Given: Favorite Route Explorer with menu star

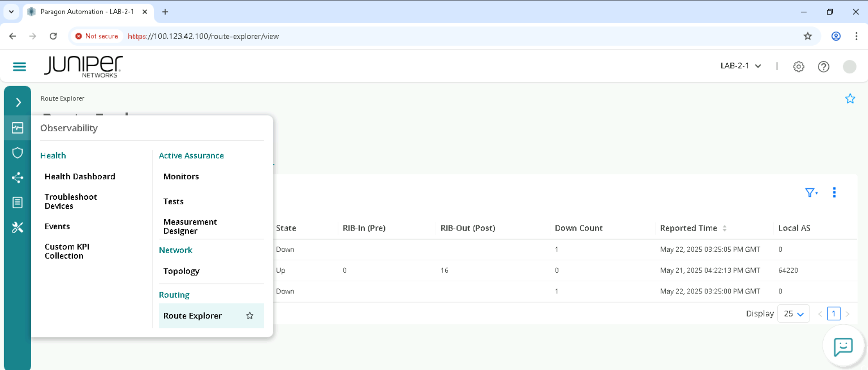Looking at the screenshot, I should tap(250, 316).
